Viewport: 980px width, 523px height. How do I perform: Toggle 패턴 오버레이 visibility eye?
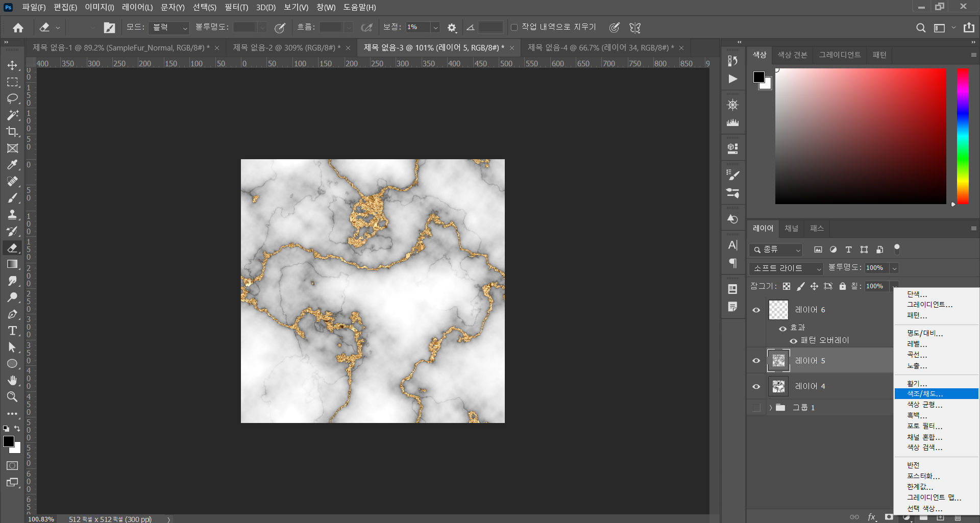click(x=794, y=341)
